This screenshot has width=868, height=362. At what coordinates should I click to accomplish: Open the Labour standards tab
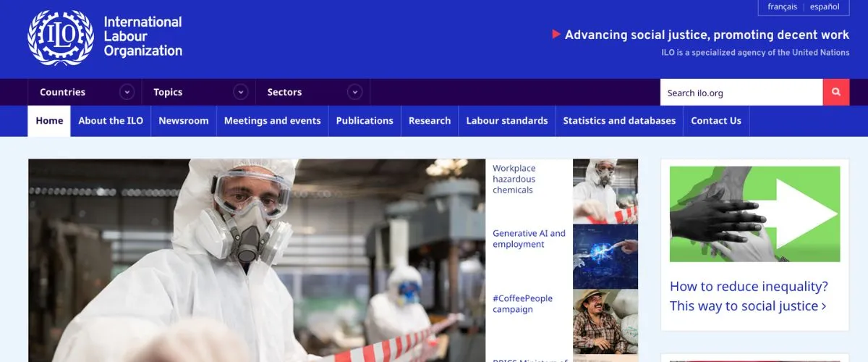[x=507, y=121]
